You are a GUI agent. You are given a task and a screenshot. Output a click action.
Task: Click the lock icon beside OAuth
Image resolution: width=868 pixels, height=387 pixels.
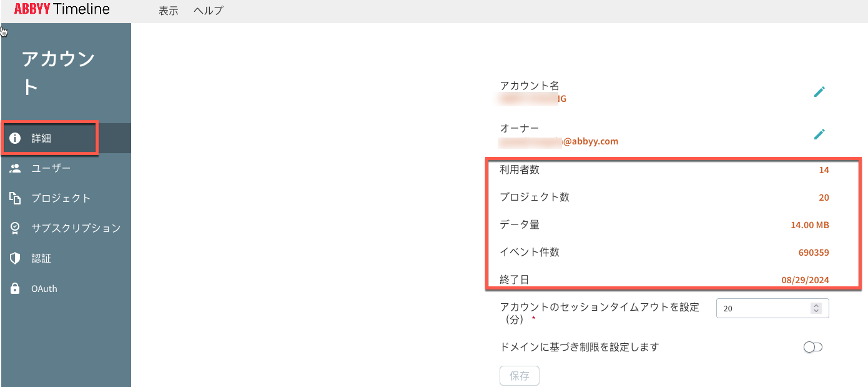(16, 288)
